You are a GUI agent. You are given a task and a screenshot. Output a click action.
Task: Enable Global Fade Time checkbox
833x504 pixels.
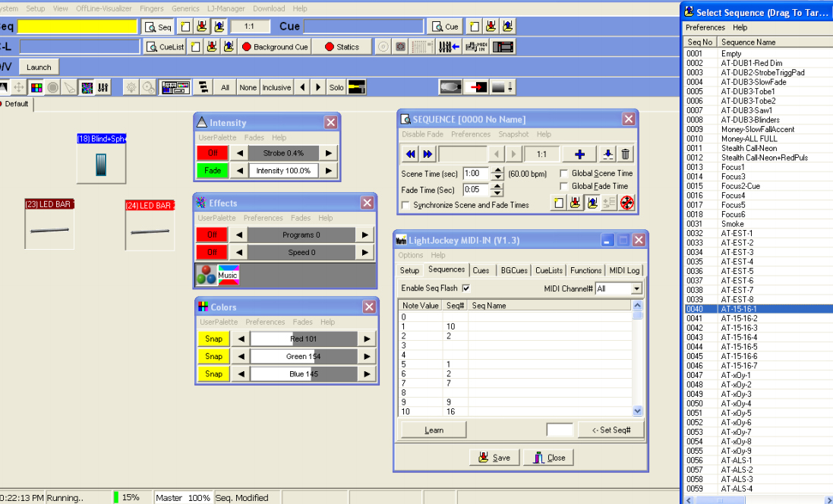pos(563,186)
